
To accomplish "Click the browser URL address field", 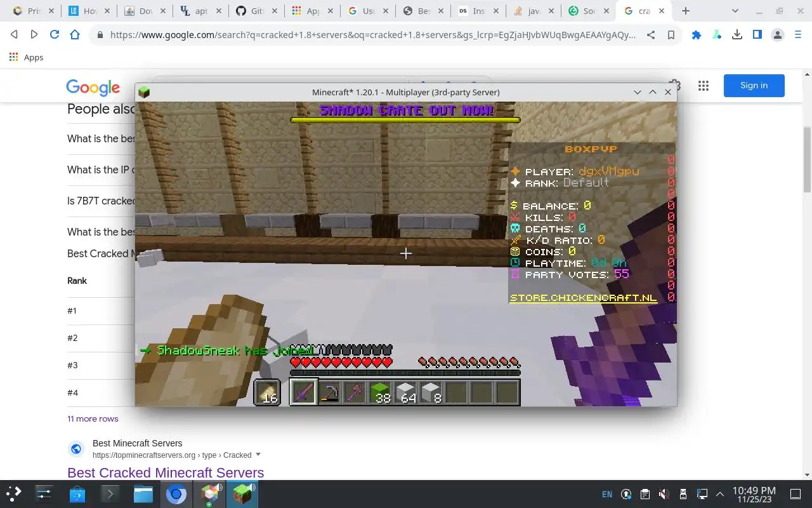I will point(372,35).
